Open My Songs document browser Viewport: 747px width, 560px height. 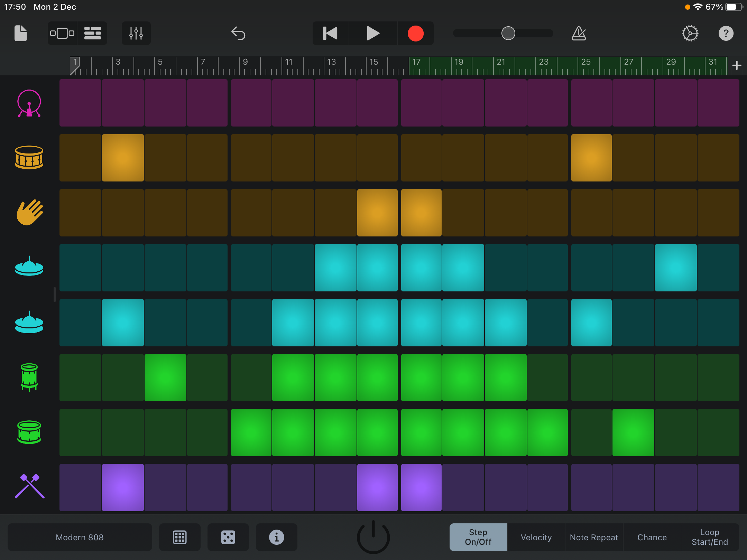(x=21, y=34)
